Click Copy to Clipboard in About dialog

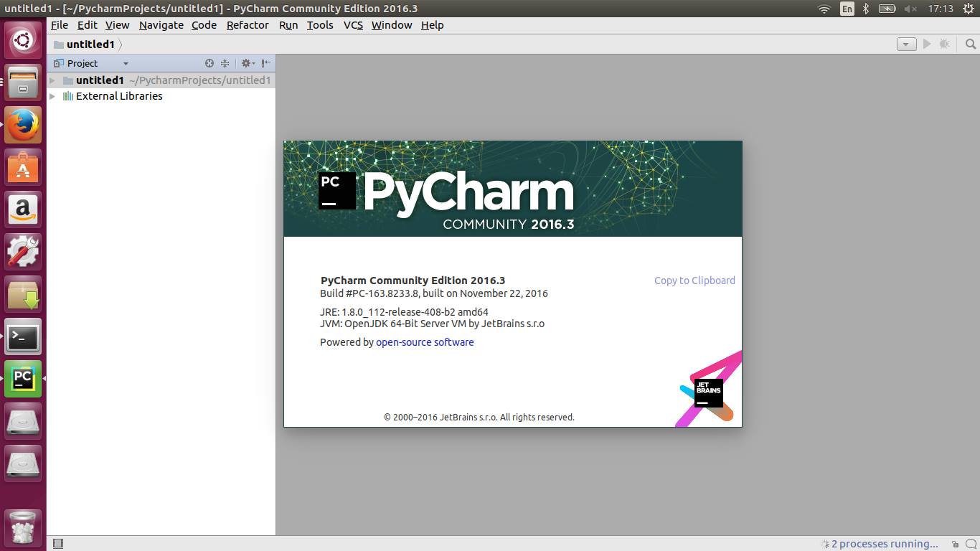(694, 281)
